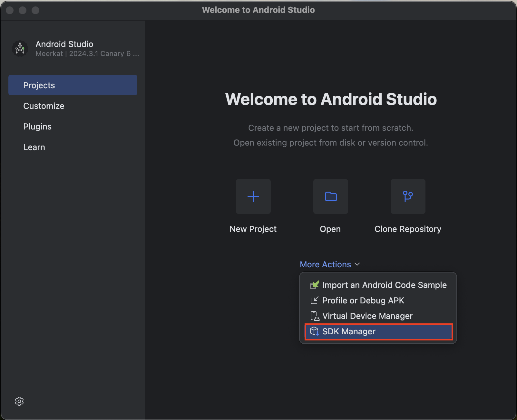Click the New Project plus icon
The width and height of the screenshot is (517, 420).
(253, 196)
